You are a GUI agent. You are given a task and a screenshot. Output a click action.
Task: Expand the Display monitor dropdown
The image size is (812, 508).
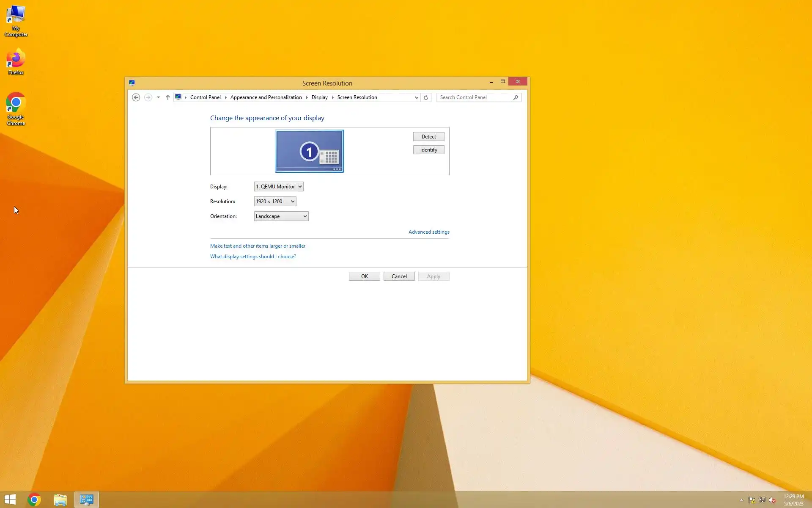(279, 187)
